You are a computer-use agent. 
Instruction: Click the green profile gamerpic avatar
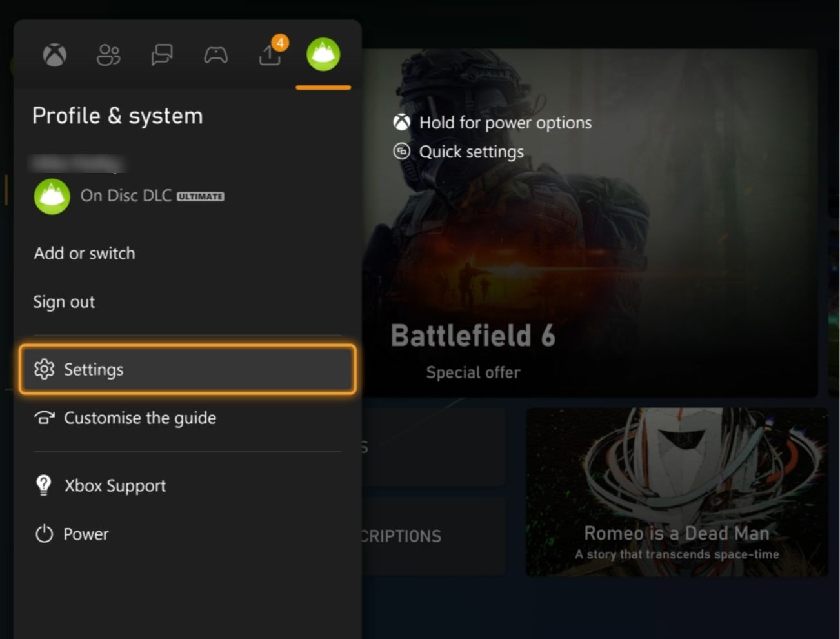pos(52,196)
